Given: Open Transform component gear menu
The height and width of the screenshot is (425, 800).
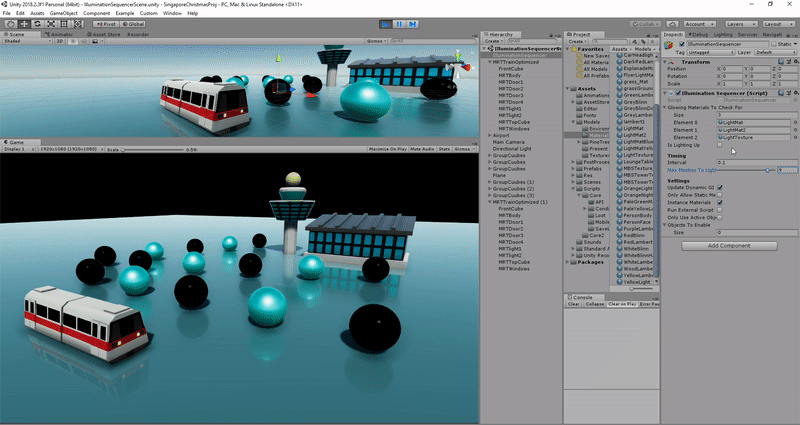Looking at the screenshot, I should (795, 62).
